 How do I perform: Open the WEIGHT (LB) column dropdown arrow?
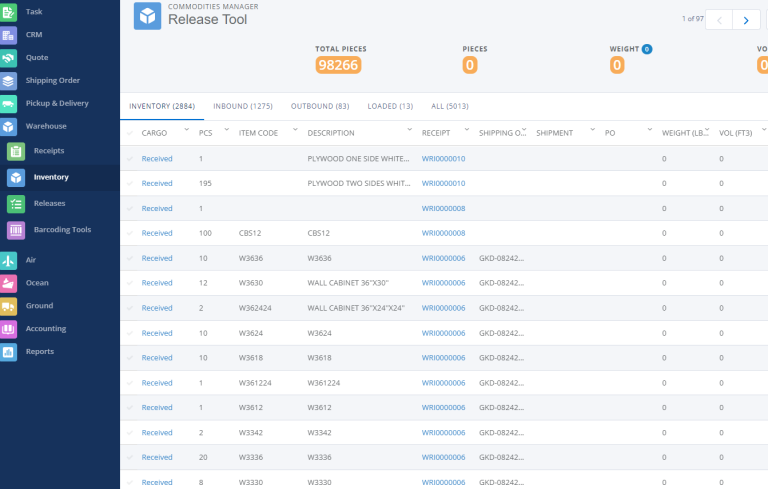(x=707, y=130)
